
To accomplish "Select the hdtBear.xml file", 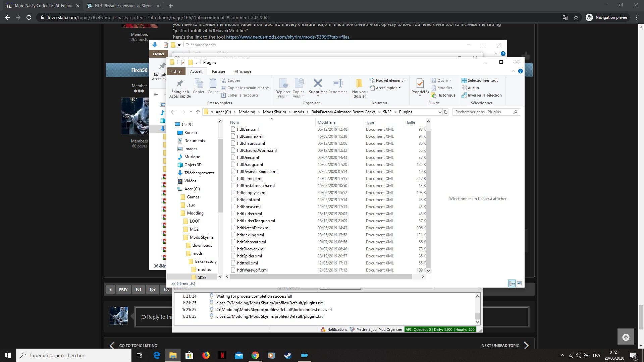I will point(248,129).
